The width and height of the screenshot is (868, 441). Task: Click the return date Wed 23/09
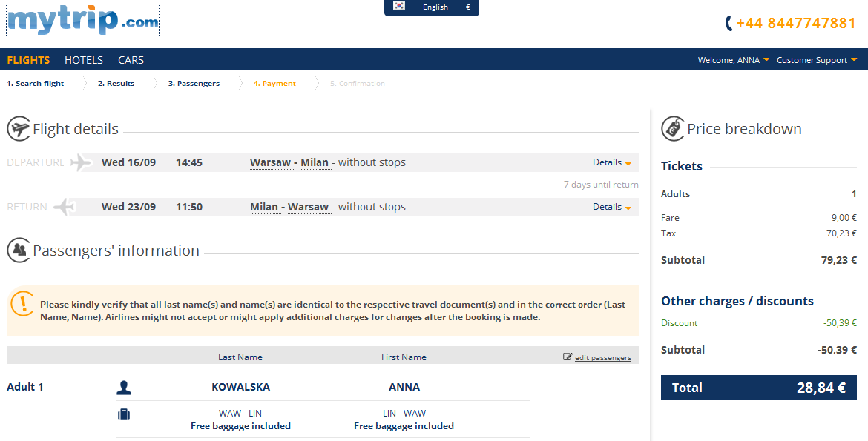pyautogui.click(x=128, y=207)
